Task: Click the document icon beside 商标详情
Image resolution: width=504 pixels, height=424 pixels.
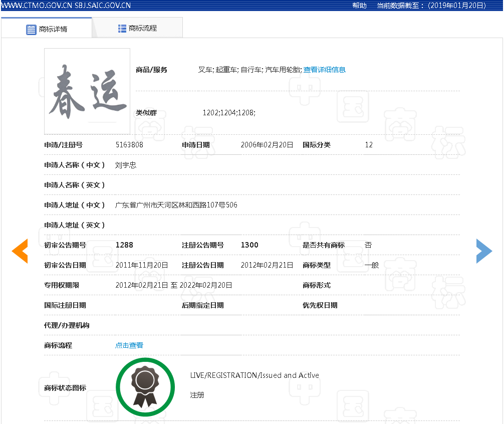Action: [x=31, y=29]
